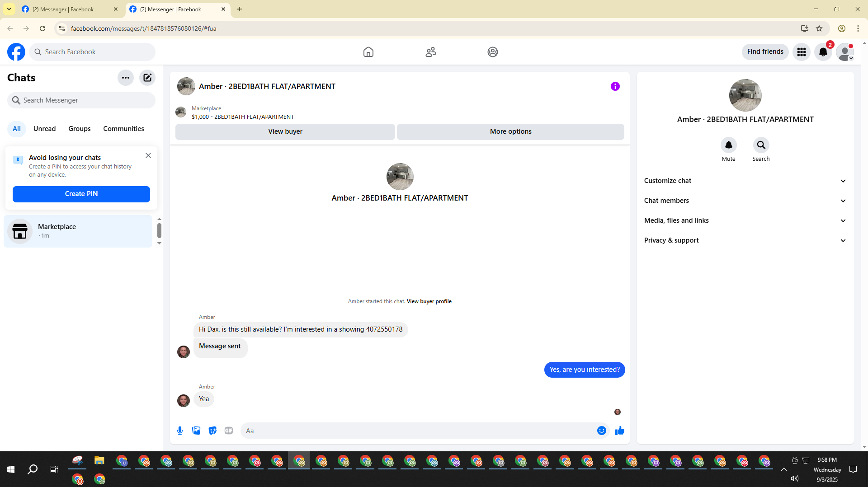Open the Windows notification center
This screenshot has height=487, width=868.
pyautogui.click(x=853, y=469)
